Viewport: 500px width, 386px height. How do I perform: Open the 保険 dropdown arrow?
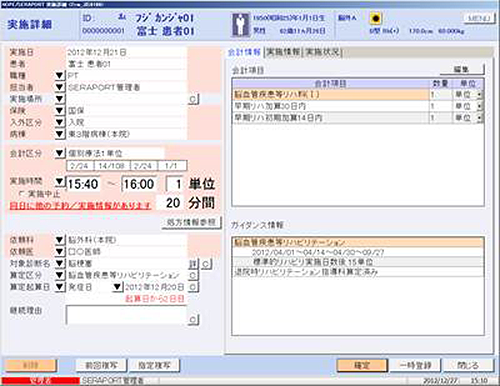pyautogui.click(x=59, y=110)
